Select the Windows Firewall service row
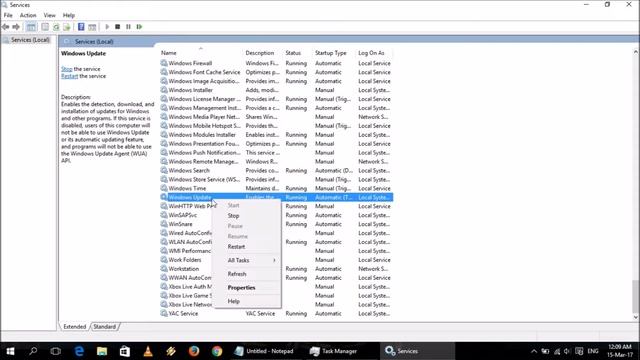Screen dimensions: 640x360 (x=276, y=63)
